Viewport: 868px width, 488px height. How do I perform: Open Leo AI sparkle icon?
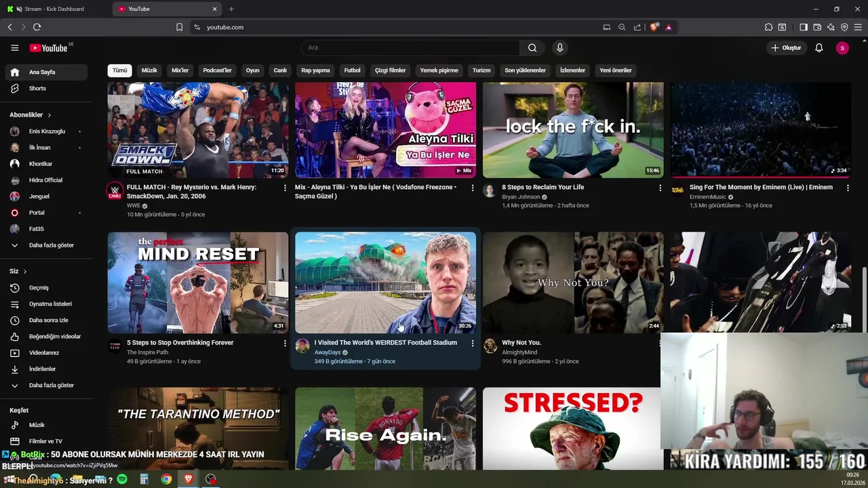click(x=831, y=27)
